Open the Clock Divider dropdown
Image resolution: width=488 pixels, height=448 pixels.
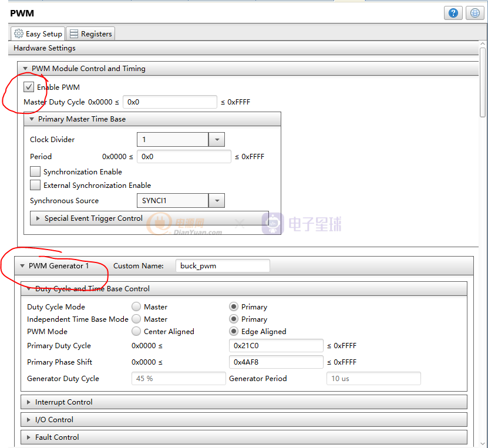(217, 140)
